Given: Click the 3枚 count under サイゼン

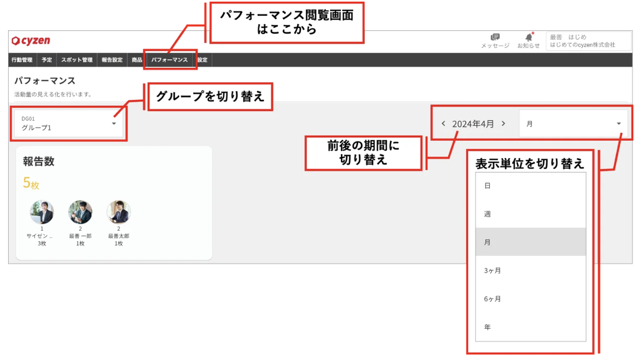Looking at the screenshot, I should point(42,243).
